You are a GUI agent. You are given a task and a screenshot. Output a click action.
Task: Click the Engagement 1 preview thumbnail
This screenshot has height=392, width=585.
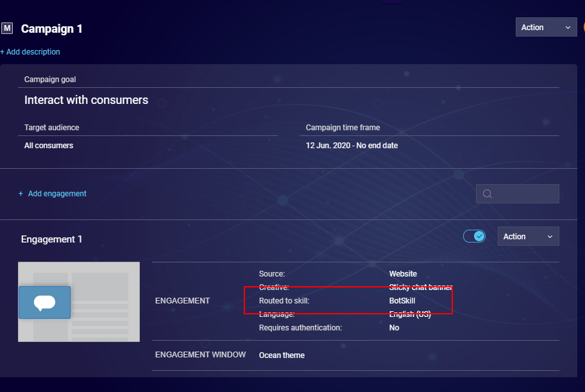click(x=79, y=302)
